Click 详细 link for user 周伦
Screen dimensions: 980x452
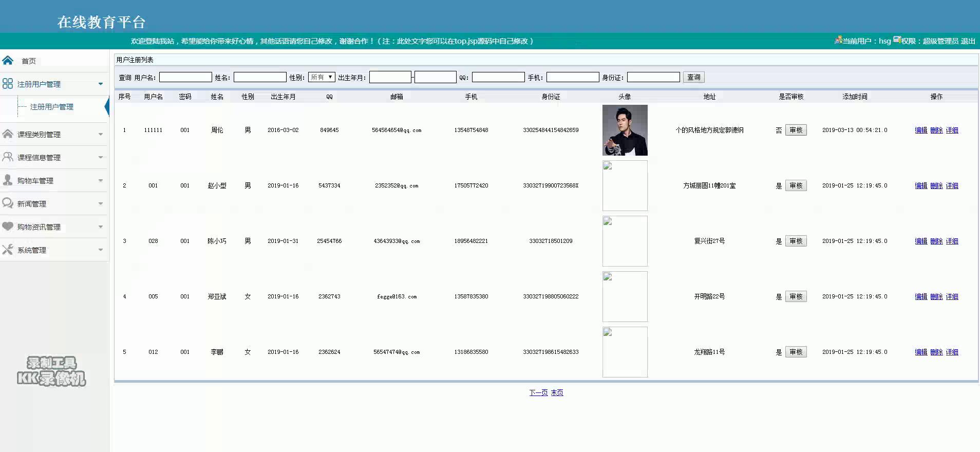pyautogui.click(x=952, y=130)
